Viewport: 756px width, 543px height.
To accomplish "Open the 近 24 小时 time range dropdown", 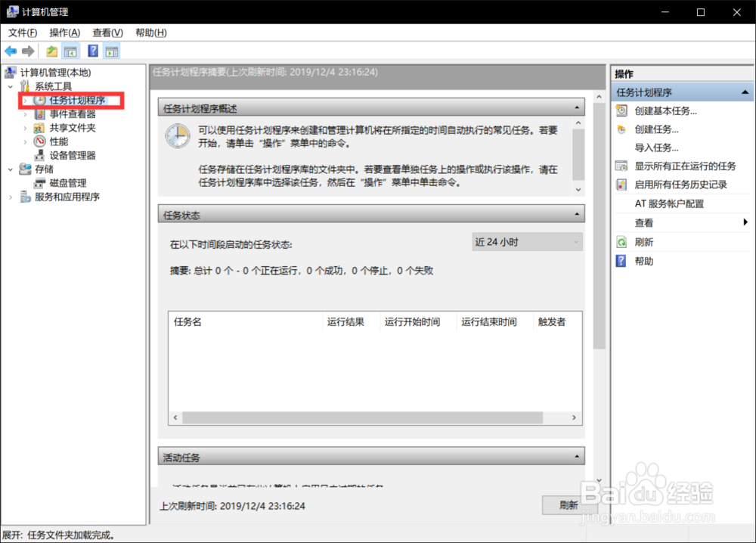I will pos(527,242).
